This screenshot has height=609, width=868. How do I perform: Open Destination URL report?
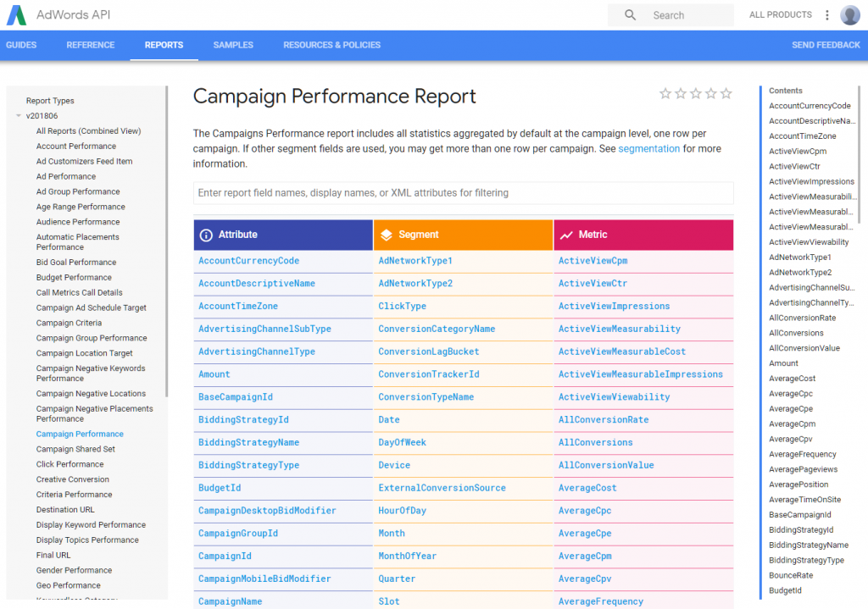click(x=65, y=509)
